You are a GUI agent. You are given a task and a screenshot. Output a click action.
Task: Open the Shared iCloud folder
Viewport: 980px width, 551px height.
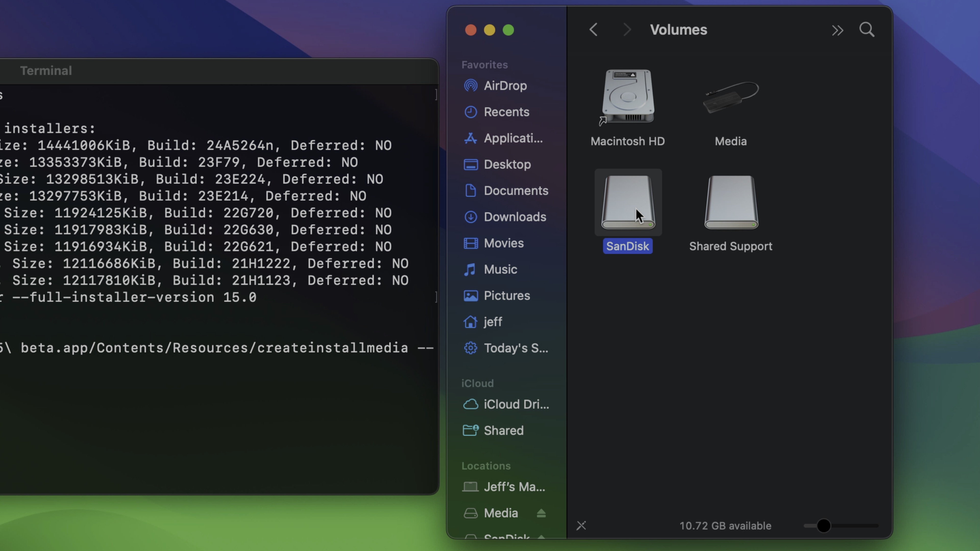click(503, 430)
